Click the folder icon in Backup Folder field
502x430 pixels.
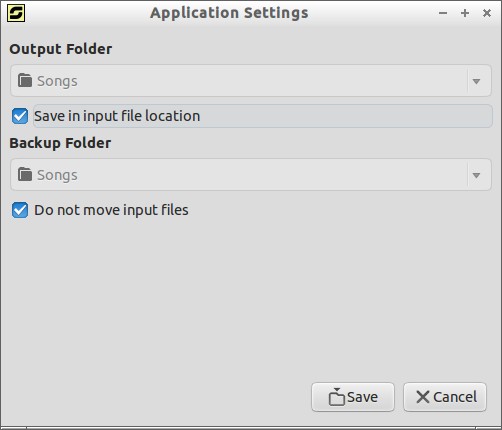coord(25,174)
